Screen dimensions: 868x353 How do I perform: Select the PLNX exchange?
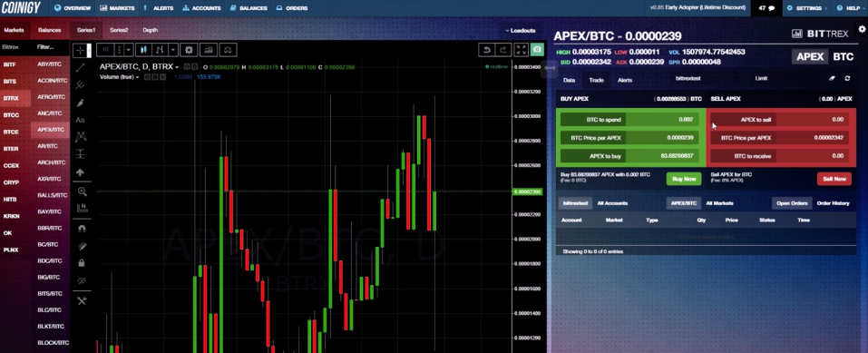point(11,250)
